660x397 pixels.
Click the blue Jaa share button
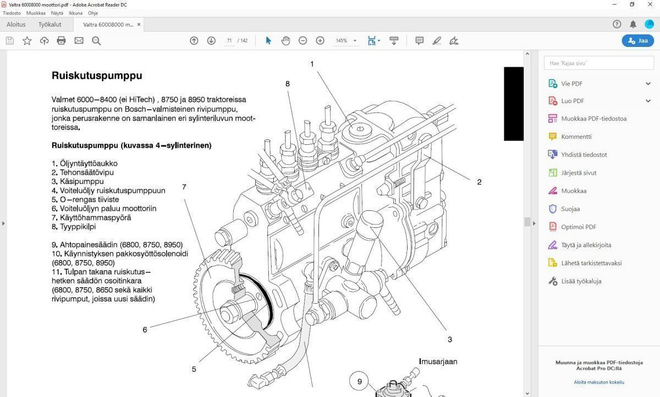pos(638,41)
